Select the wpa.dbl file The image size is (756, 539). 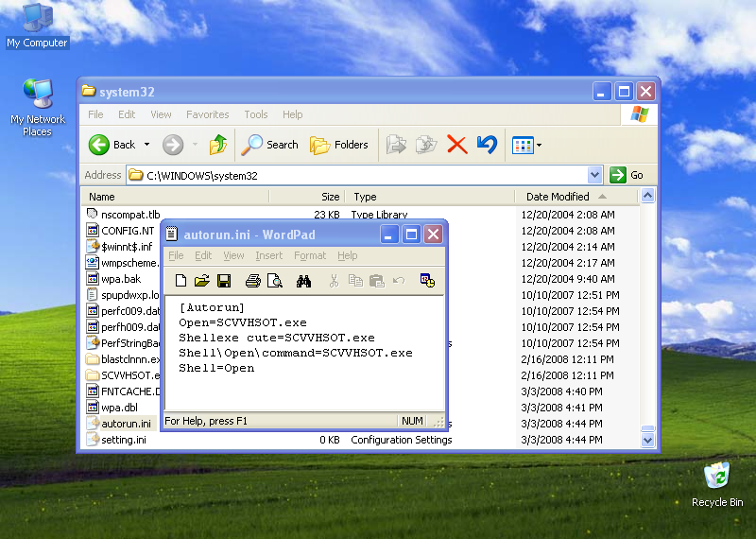[x=112, y=408]
